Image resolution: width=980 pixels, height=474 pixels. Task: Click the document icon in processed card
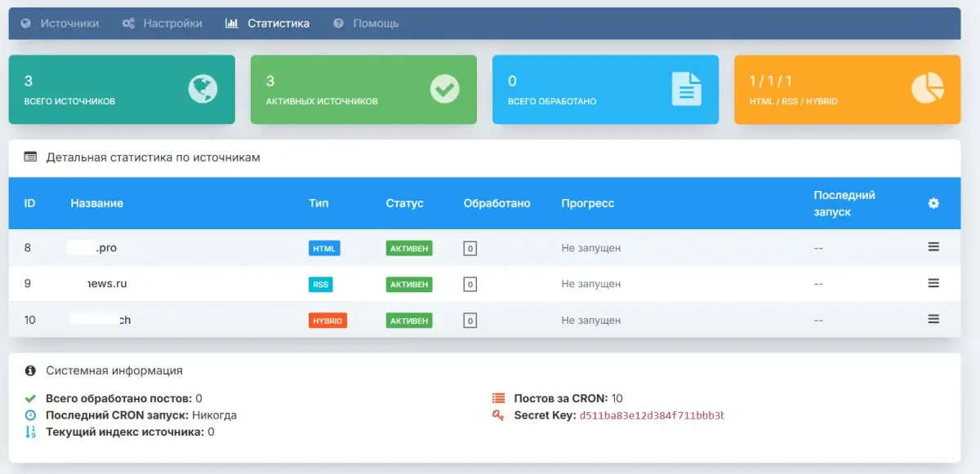686,89
